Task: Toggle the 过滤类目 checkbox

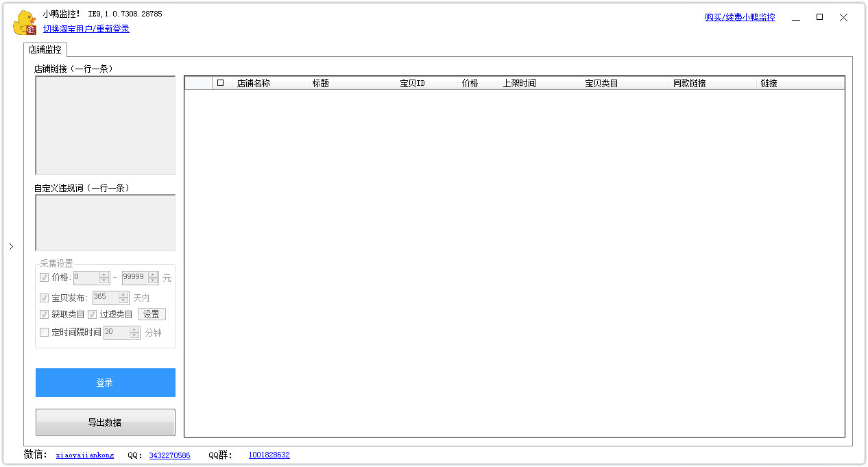Action: coord(93,314)
